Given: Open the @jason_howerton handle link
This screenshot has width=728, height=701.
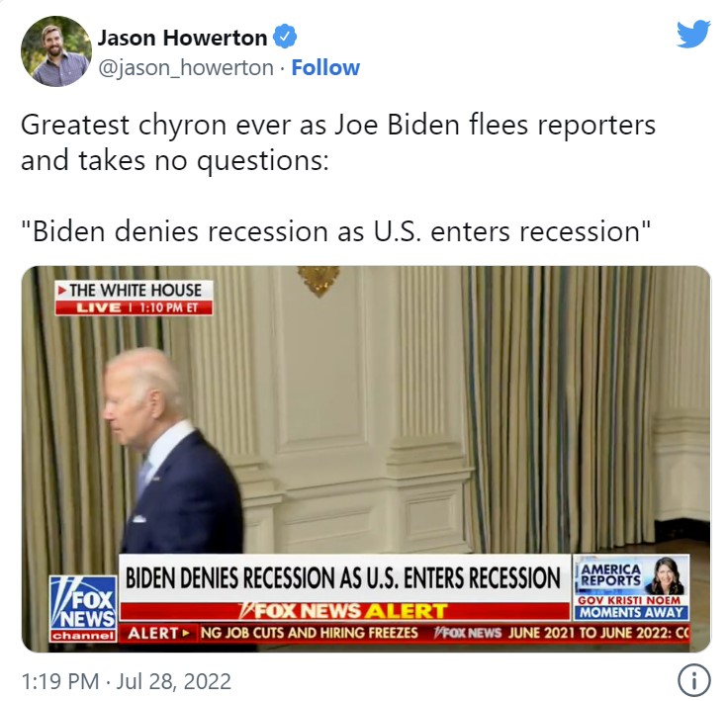Looking at the screenshot, I should [186, 68].
